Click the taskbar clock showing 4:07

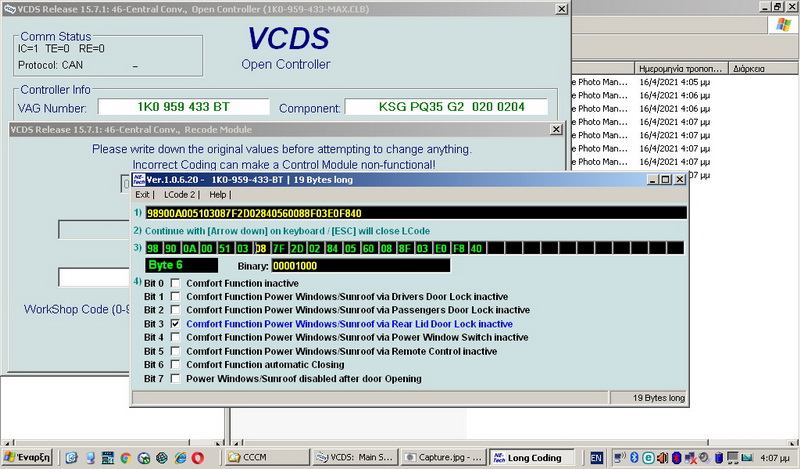point(774,458)
